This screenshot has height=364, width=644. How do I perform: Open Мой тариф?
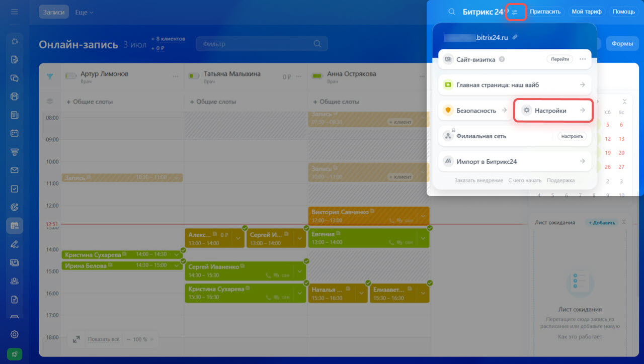pos(587,12)
